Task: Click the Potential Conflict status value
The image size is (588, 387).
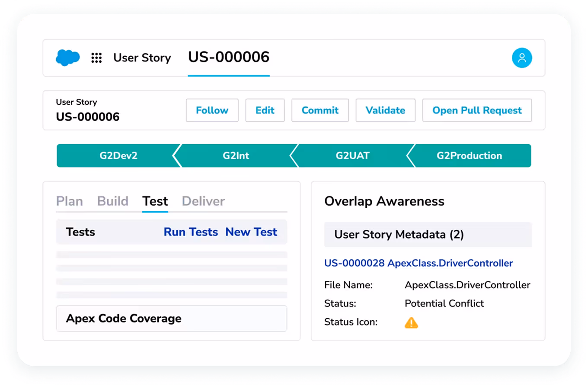Action: tap(444, 303)
